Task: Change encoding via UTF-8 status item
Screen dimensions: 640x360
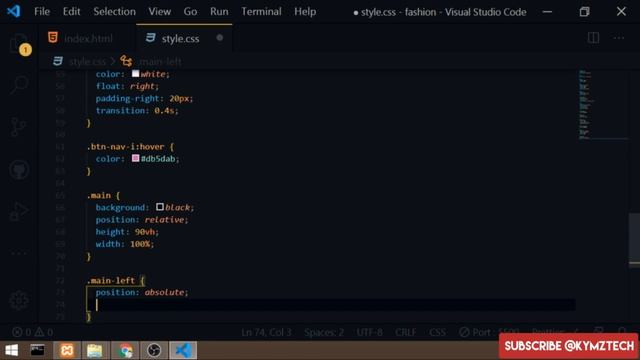Action: pyautogui.click(x=370, y=332)
